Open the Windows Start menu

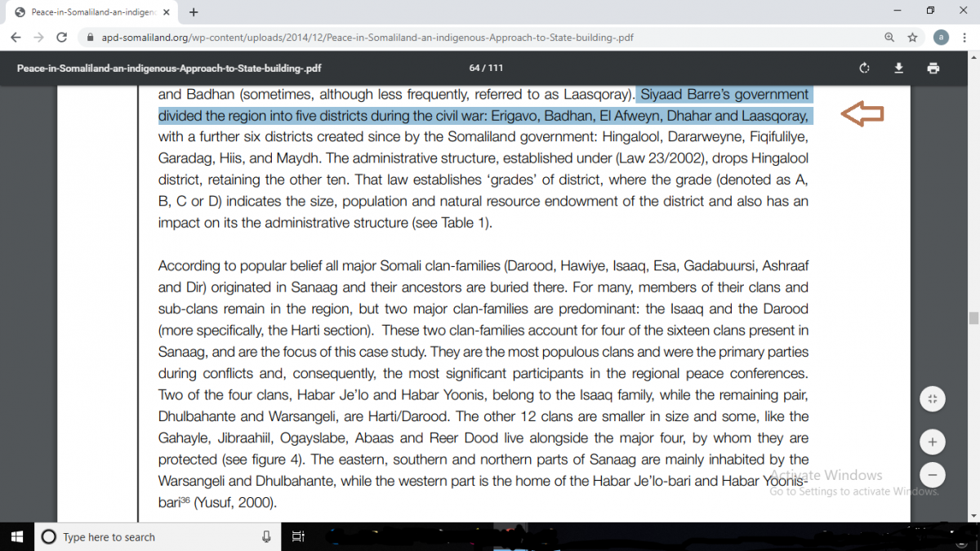(x=16, y=536)
